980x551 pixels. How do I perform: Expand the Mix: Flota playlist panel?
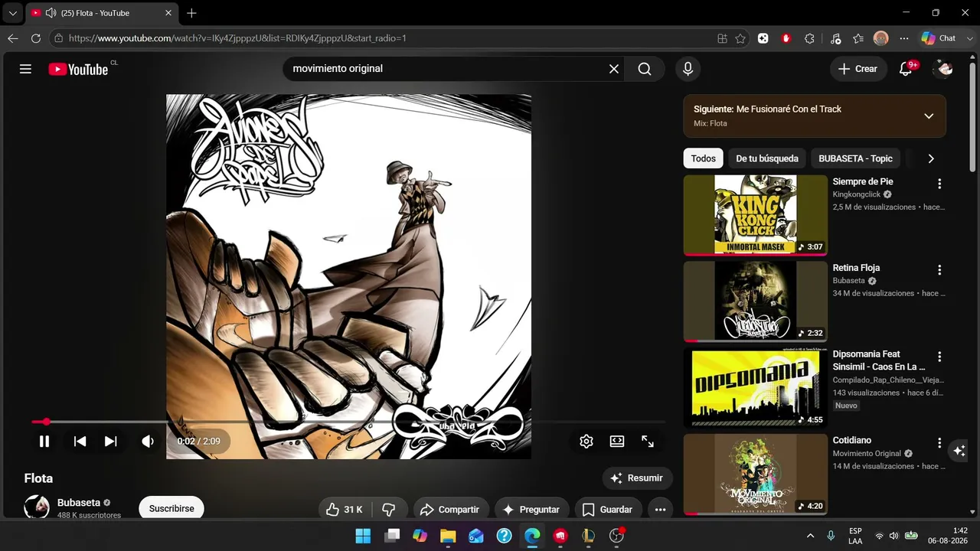tap(929, 116)
